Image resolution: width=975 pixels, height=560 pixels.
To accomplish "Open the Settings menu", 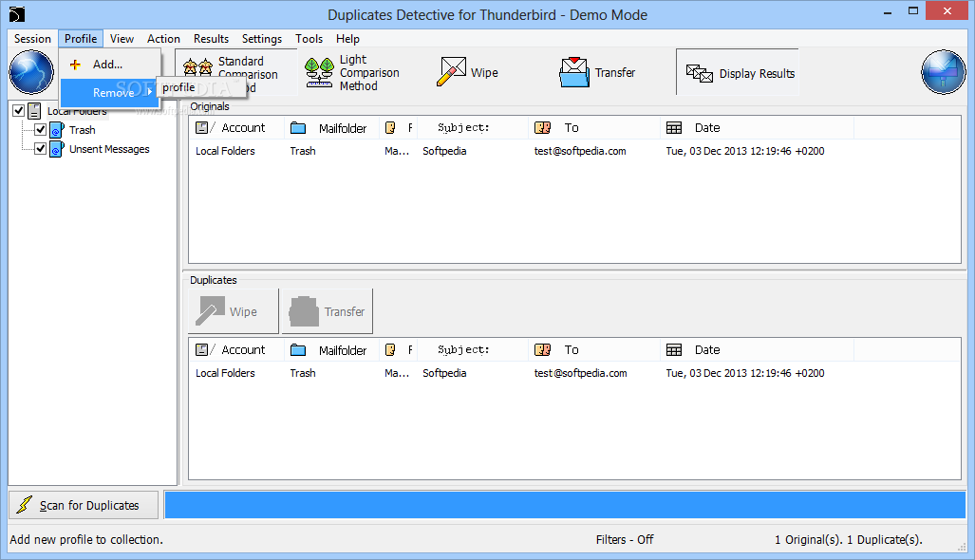I will coord(262,39).
